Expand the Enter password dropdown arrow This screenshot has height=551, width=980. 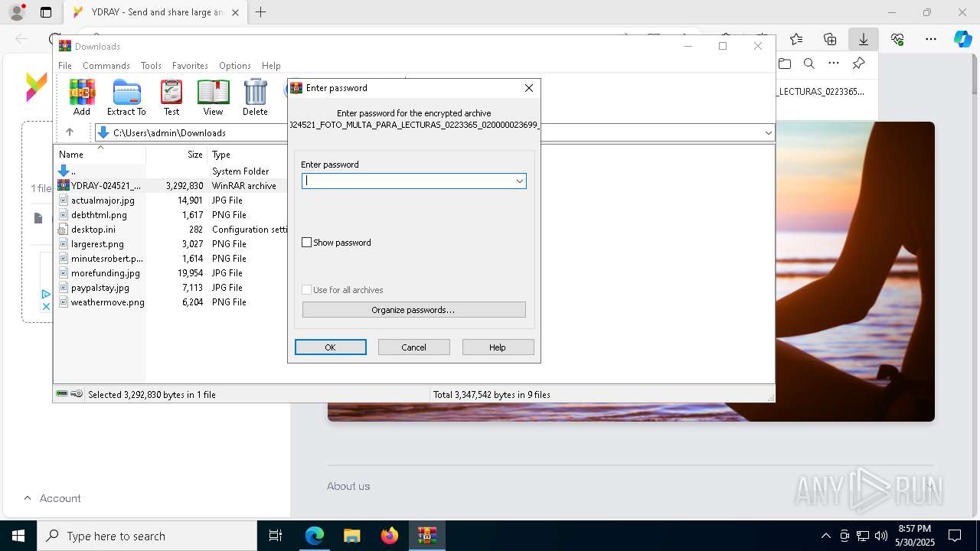pyautogui.click(x=519, y=181)
